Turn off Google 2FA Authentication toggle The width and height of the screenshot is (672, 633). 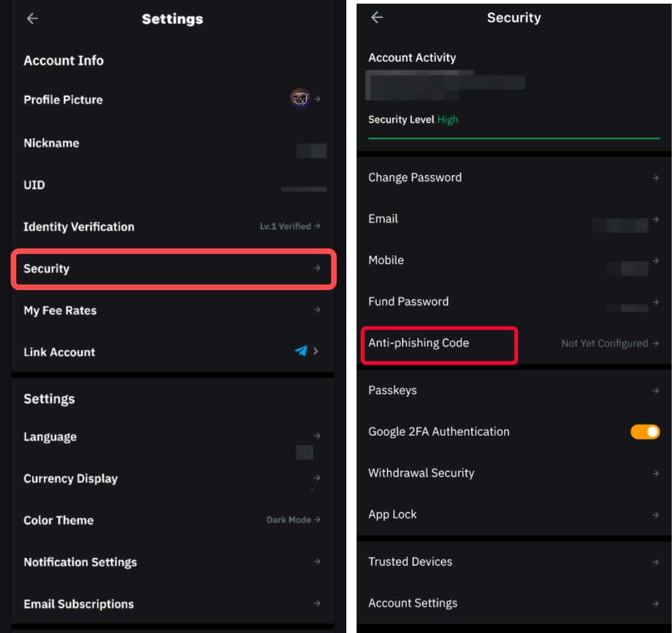(645, 432)
